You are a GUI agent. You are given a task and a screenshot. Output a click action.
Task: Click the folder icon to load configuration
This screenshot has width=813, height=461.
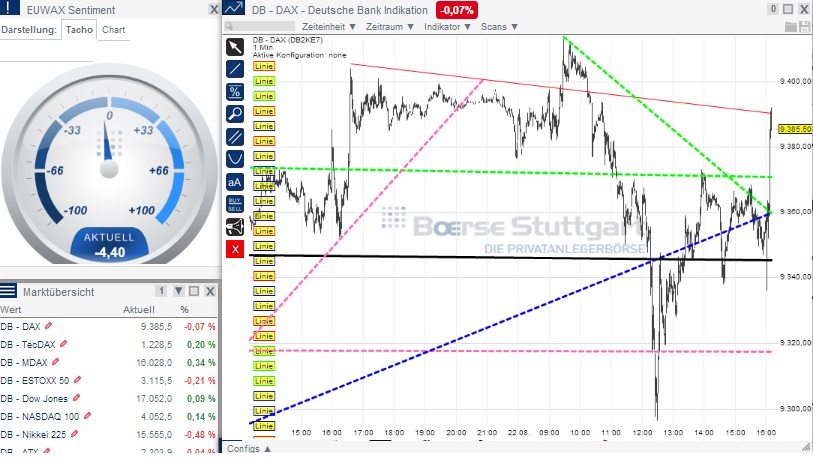(791, 27)
